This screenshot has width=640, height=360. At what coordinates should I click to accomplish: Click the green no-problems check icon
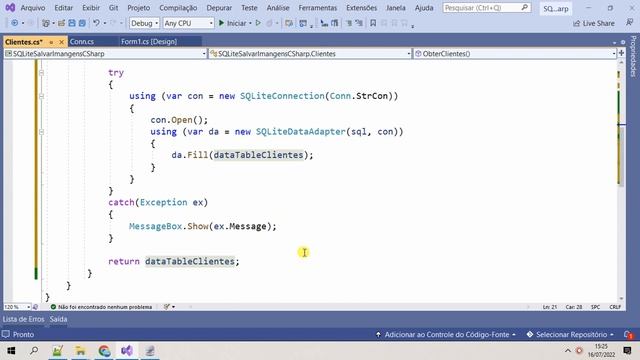[53, 307]
